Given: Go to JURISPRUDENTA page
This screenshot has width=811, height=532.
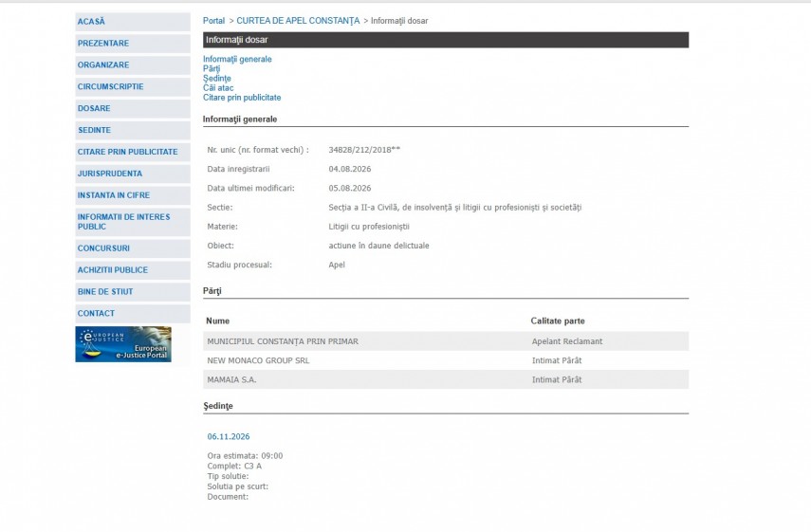Looking at the screenshot, I should [x=133, y=174].
